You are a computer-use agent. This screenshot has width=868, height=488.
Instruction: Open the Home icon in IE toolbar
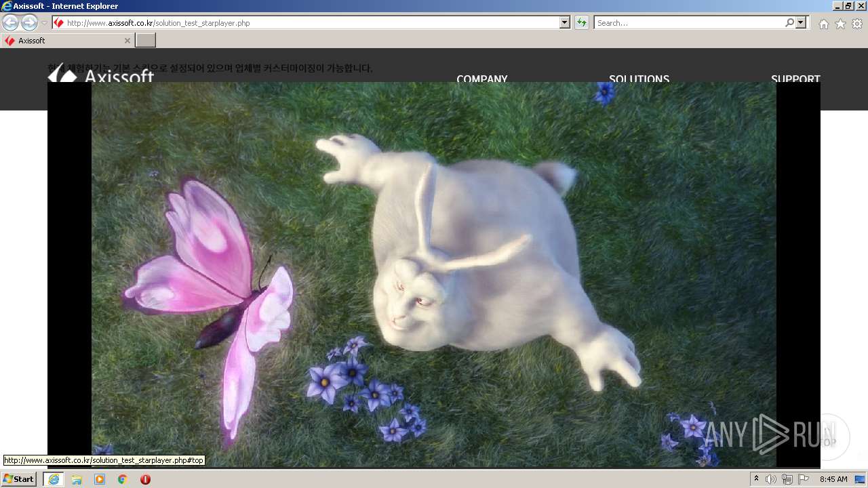[x=823, y=24]
